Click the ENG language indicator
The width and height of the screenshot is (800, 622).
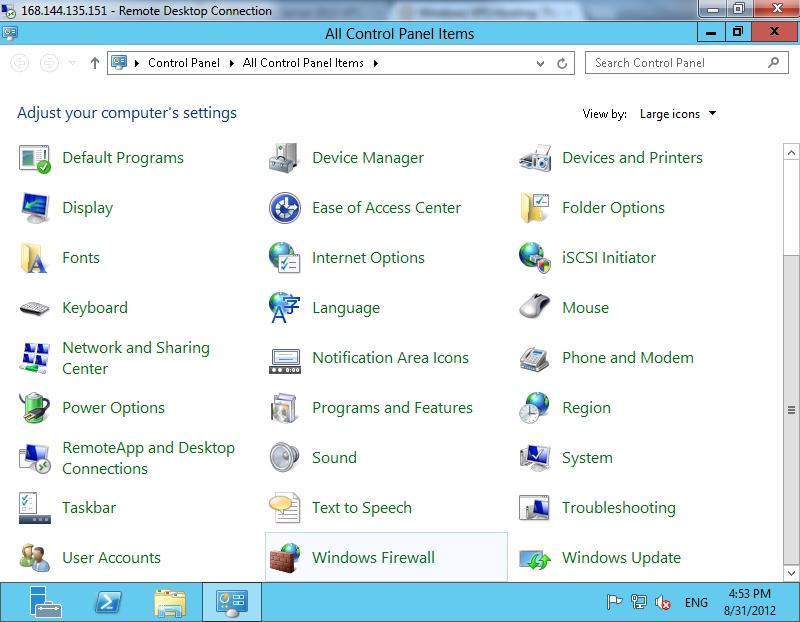696,603
